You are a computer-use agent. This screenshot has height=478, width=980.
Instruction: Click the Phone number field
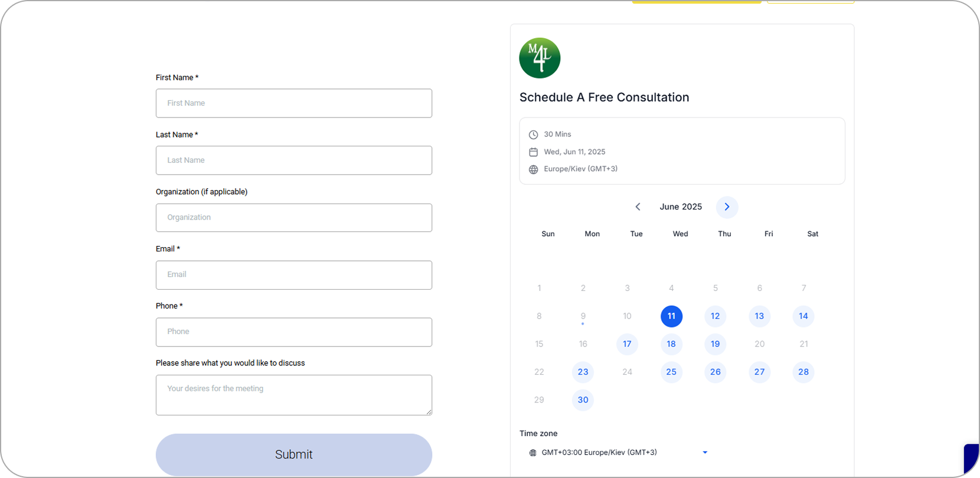click(x=294, y=332)
